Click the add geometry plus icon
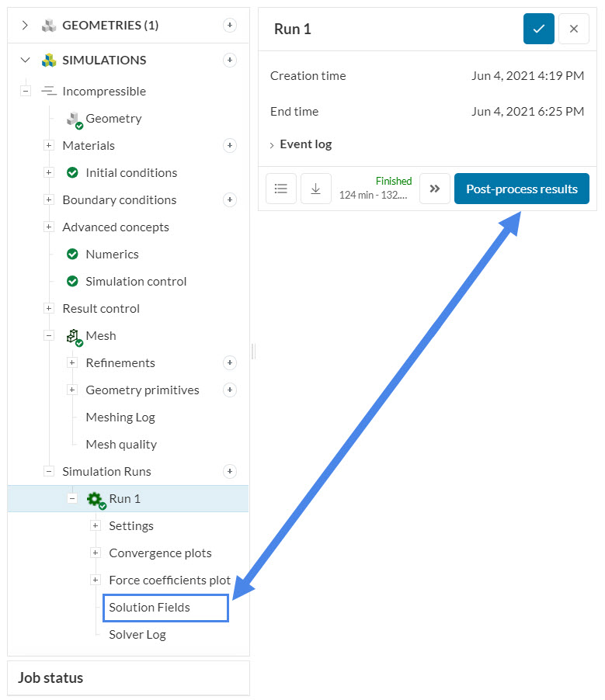 (x=230, y=26)
